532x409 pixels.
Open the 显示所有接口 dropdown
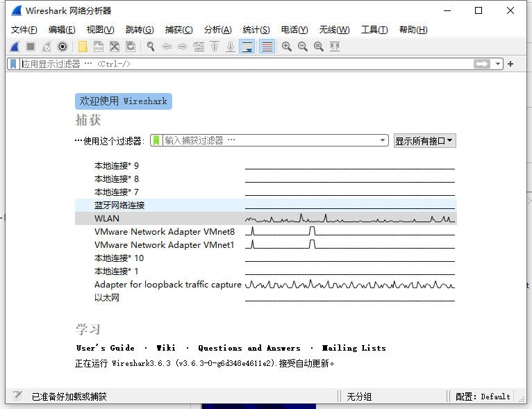coord(425,141)
